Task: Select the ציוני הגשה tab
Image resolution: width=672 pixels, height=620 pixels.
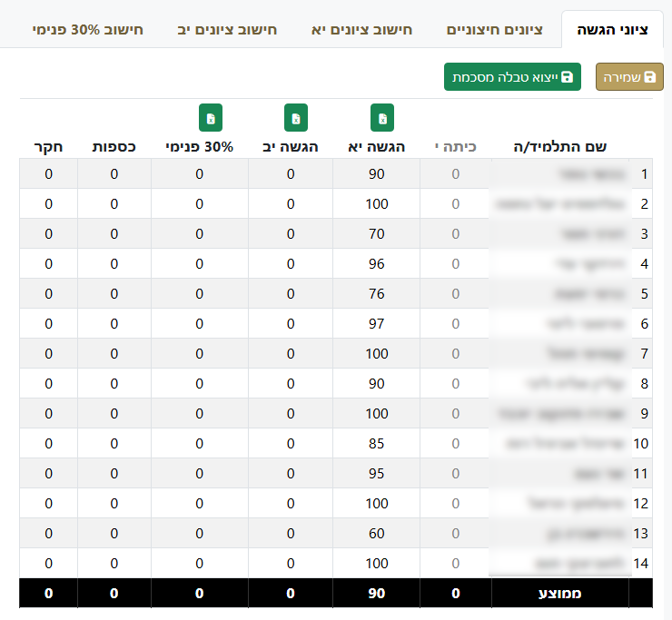Action: 612,30
